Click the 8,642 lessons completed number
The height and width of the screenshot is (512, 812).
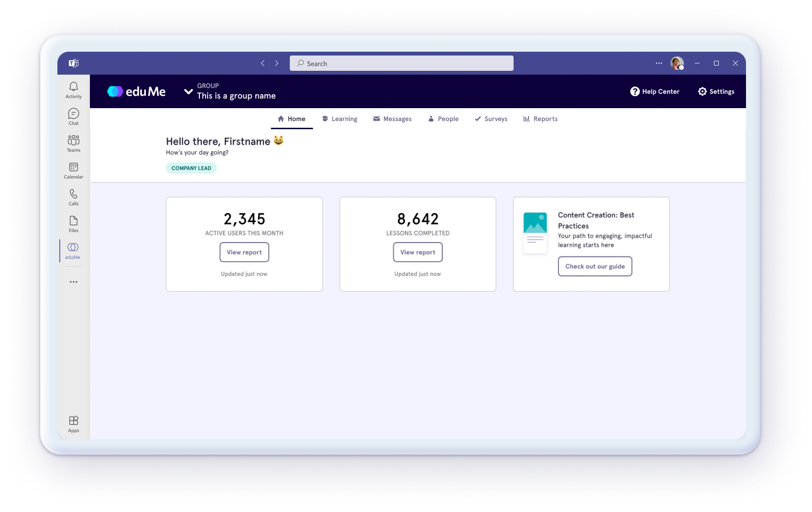[418, 219]
